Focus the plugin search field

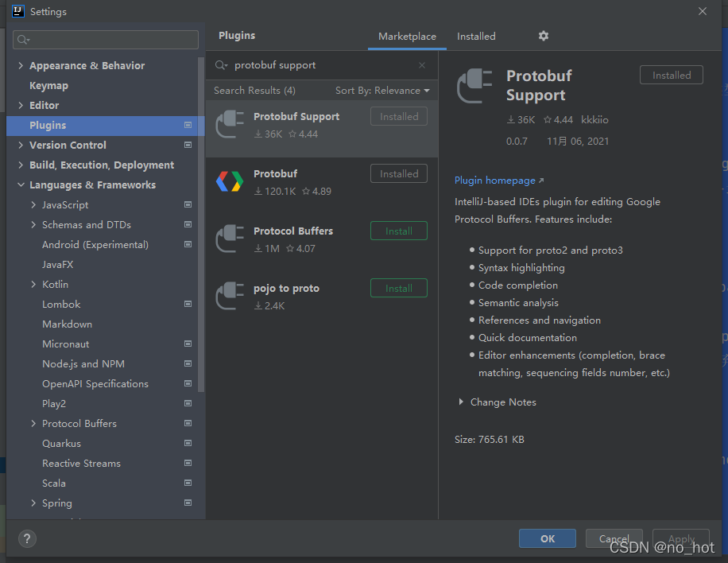point(322,65)
